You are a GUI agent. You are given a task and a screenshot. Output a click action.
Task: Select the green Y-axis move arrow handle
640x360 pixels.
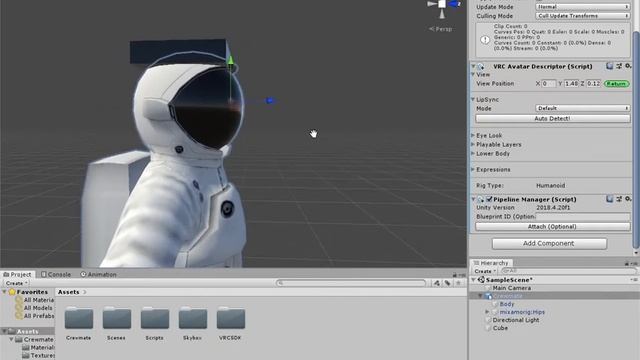click(x=231, y=60)
